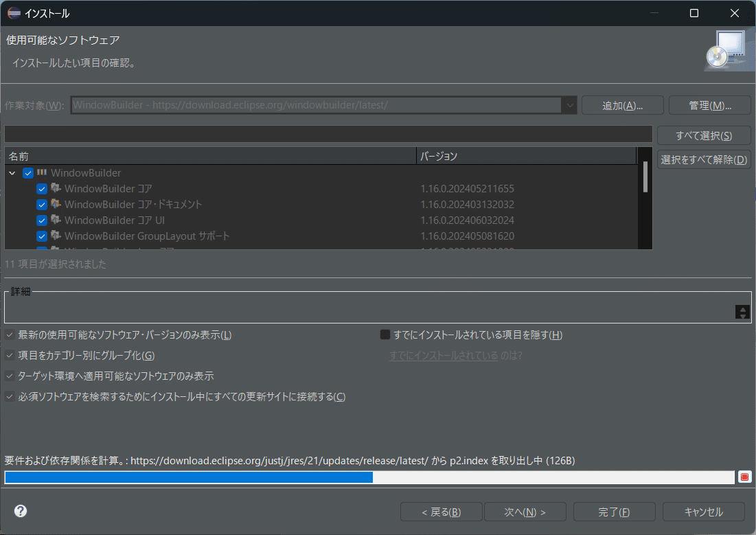The height and width of the screenshot is (535, 756).
Task: Uncheck the WindowBuilder category checkbox
Action: pyautogui.click(x=28, y=172)
